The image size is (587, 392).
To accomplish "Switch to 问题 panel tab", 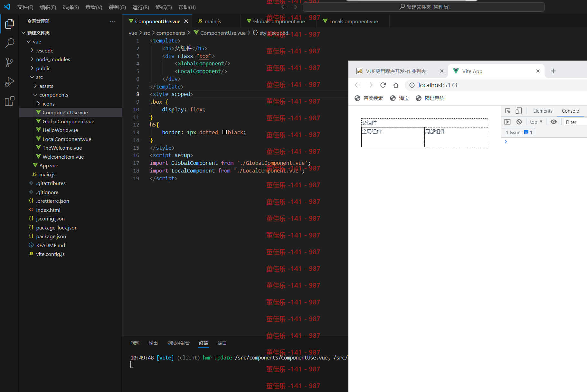I will coord(135,343).
